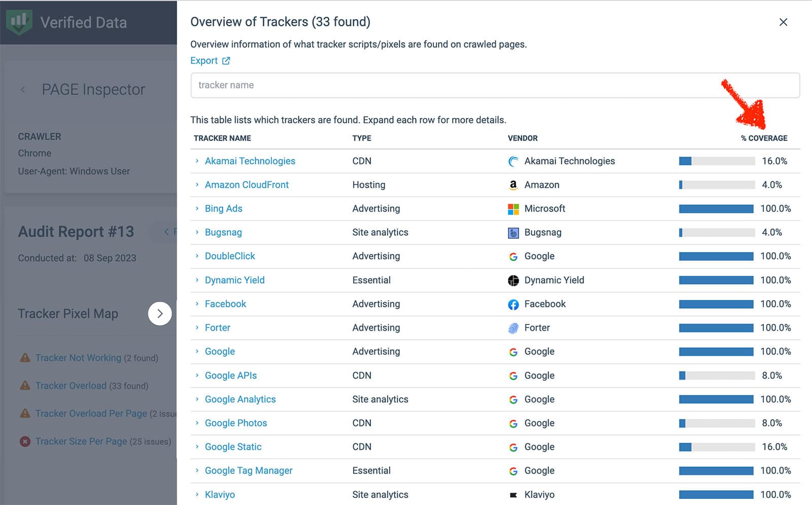Viewport: 812px width, 505px height.
Task: Open Tracker Not Working issue link
Action: point(78,358)
